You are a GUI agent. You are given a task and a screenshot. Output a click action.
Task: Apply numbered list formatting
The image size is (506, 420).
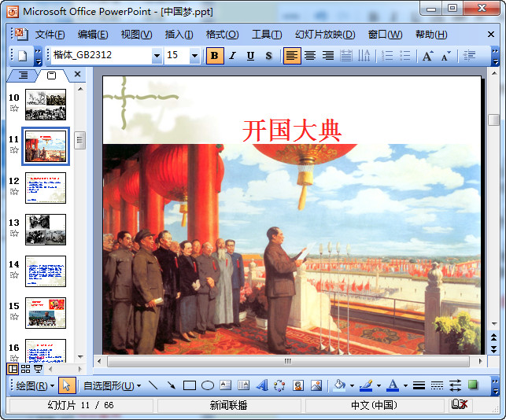(387, 56)
